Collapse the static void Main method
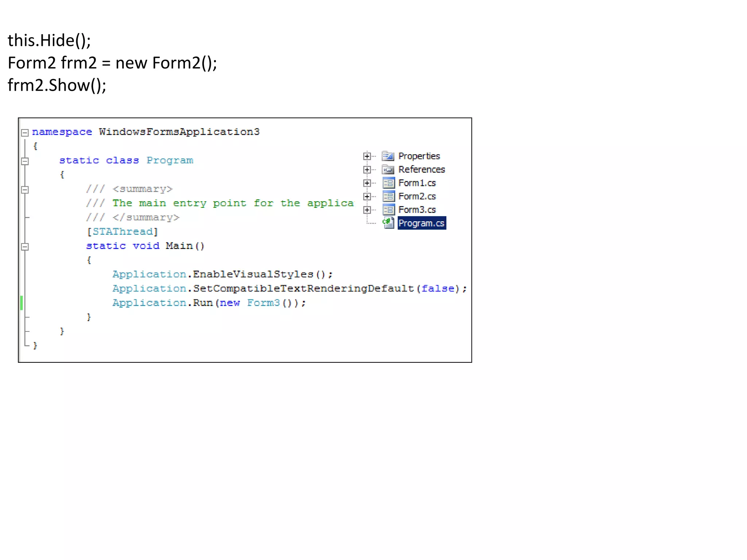Screen dimensions: 747x560 click(x=25, y=247)
